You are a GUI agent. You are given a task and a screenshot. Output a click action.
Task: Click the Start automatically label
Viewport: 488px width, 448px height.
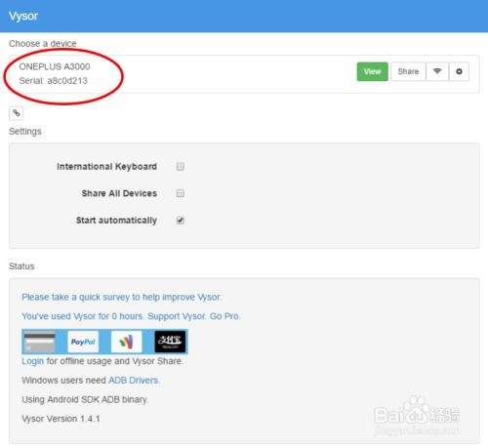[x=116, y=221]
